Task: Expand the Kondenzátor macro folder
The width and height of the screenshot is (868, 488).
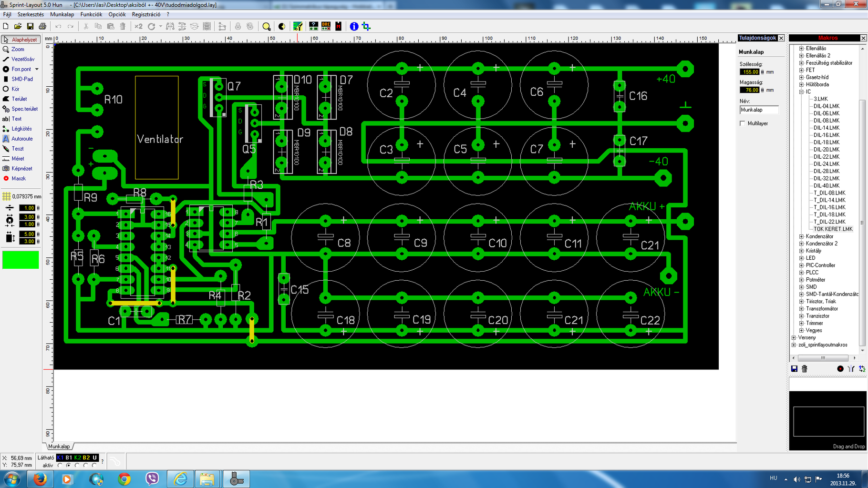Action: [x=802, y=236]
